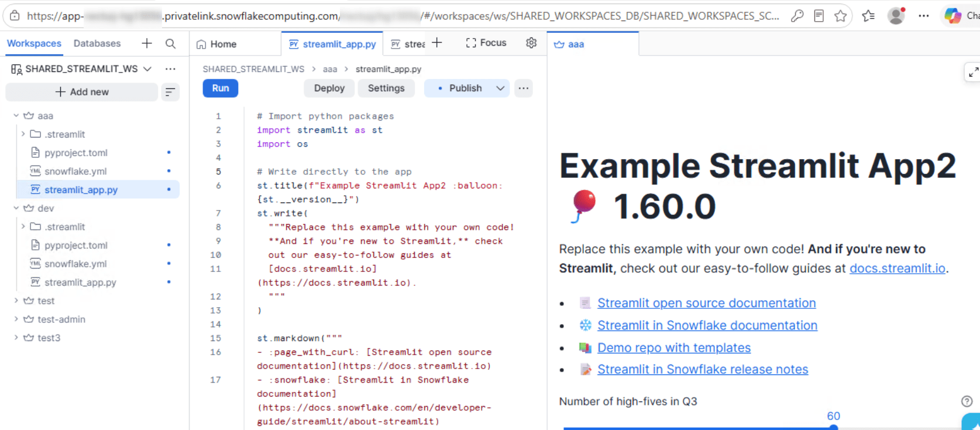Open Streamlit open source documentation link
Image resolution: width=980 pixels, height=430 pixels.
(706, 303)
